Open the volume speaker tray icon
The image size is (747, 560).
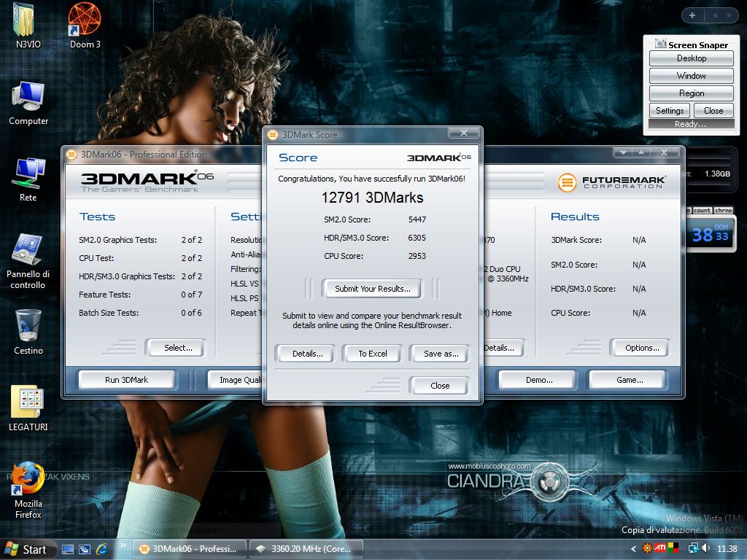point(706,548)
